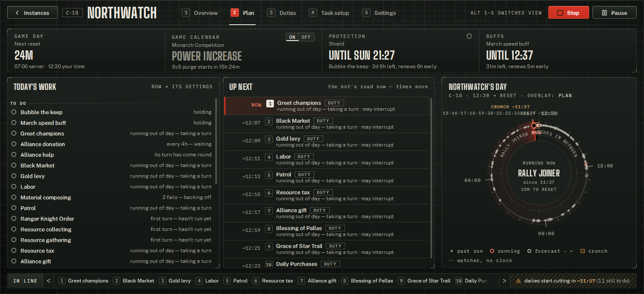Viewport: 644px width, 294px height.
Task: Click the Up Next list scrollbar
Action: [x=432, y=179]
